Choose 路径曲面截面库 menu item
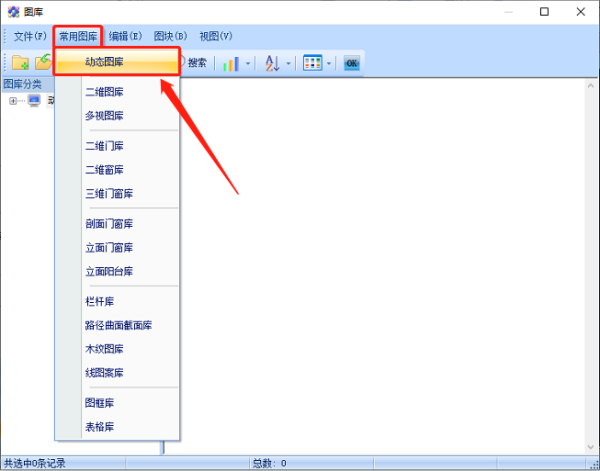Screen dimensions: 600x471 118,325
